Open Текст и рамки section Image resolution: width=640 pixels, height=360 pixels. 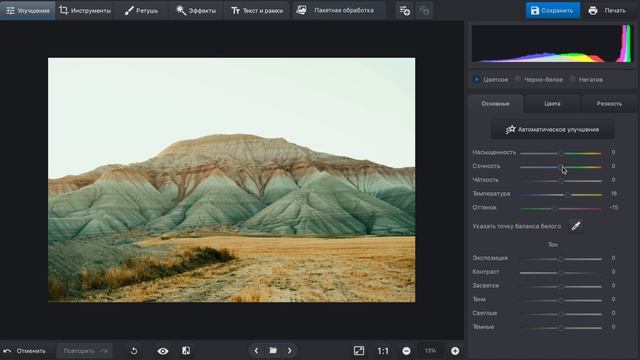pos(257,10)
